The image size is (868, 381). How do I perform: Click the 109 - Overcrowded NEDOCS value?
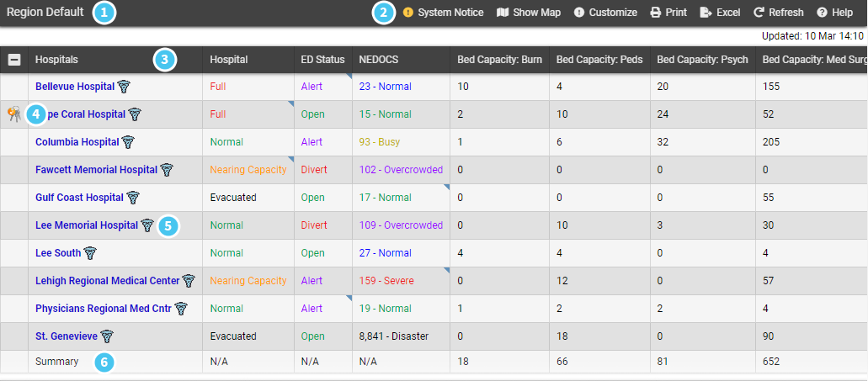(x=401, y=225)
